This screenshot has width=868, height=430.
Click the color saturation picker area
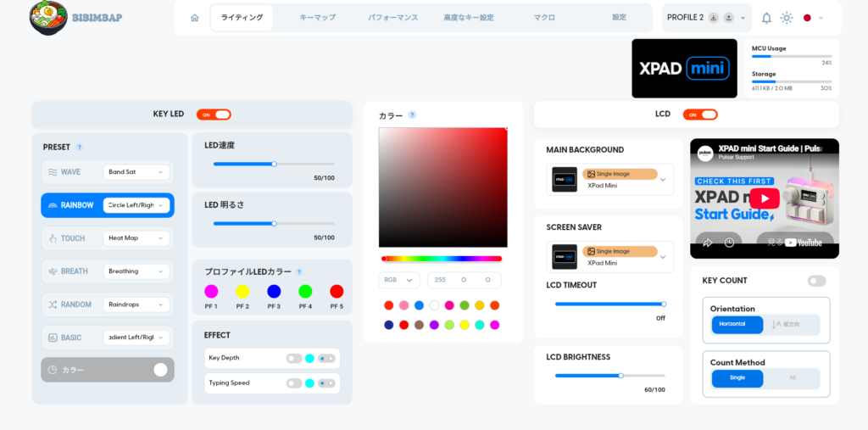(442, 187)
